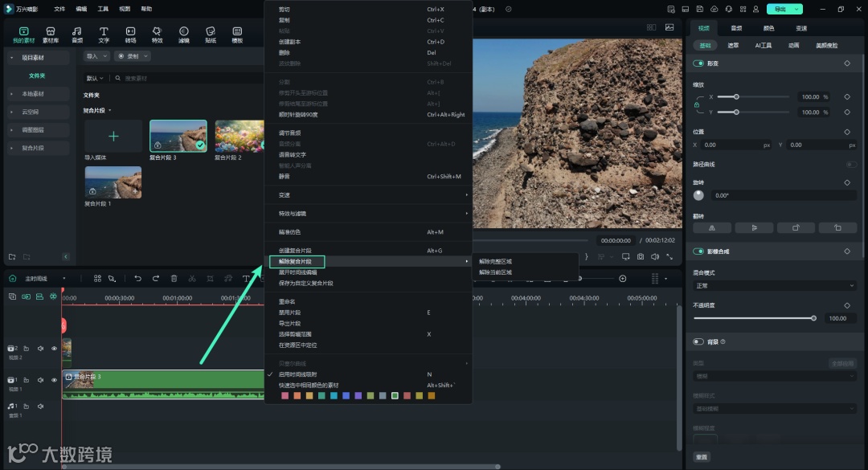Click the snapshot camera icon under preview
The height and width of the screenshot is (470, 868).
pyautogui.click(x=640, y=257)
